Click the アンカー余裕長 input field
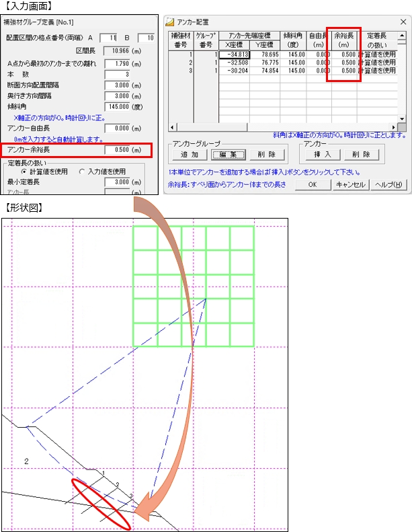The height and width of the screenshot is (532, 412). pyautogui.click(x=118, y=150)
